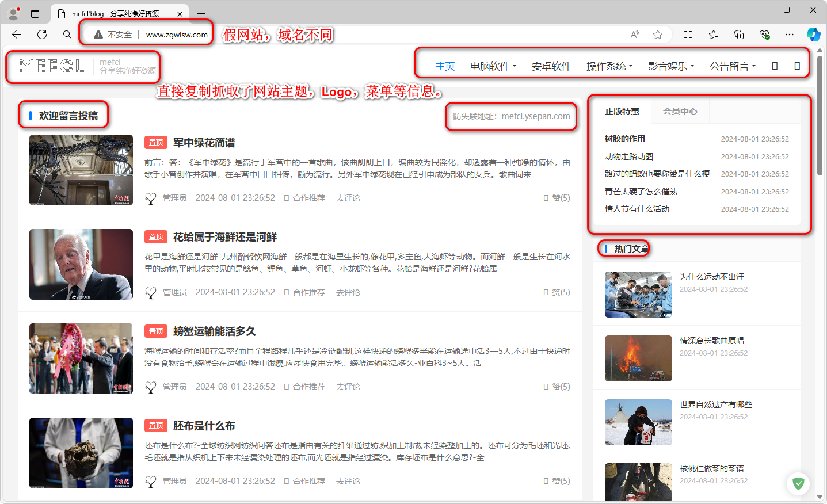Click the last small icon in the navigation menu

pyautogui.click(x=797, y=66)
